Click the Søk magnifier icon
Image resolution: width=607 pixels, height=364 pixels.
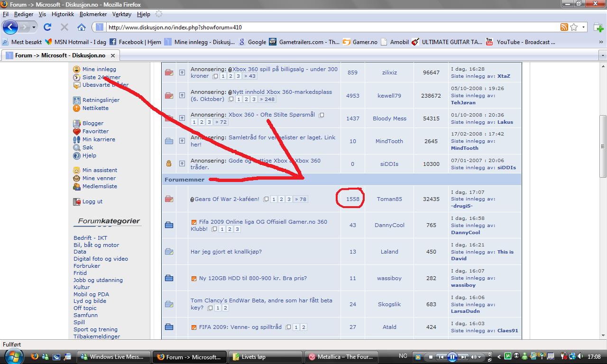click(x=77, y=147)
